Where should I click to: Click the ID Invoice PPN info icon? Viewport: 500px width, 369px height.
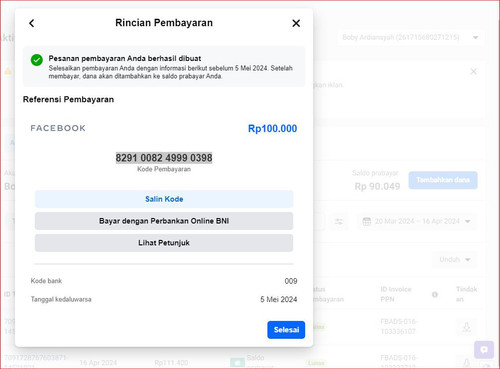click(x=435, y=294)
